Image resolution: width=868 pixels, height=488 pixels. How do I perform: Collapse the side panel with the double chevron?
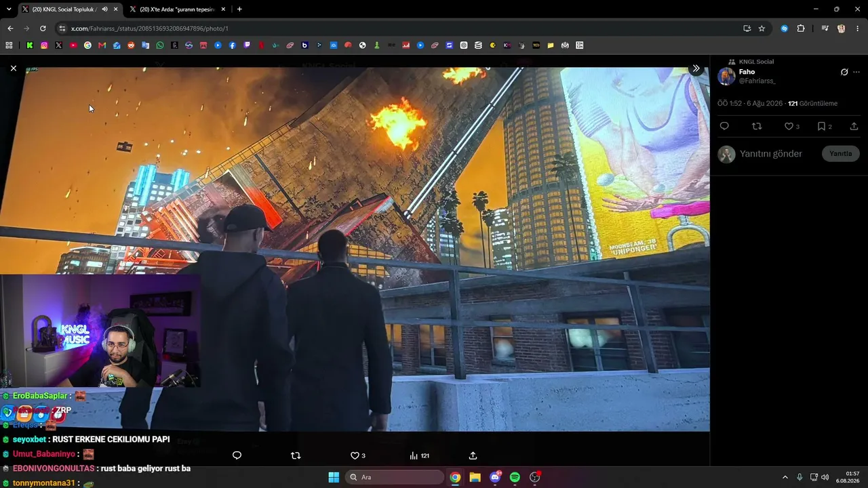coord(696,68)
